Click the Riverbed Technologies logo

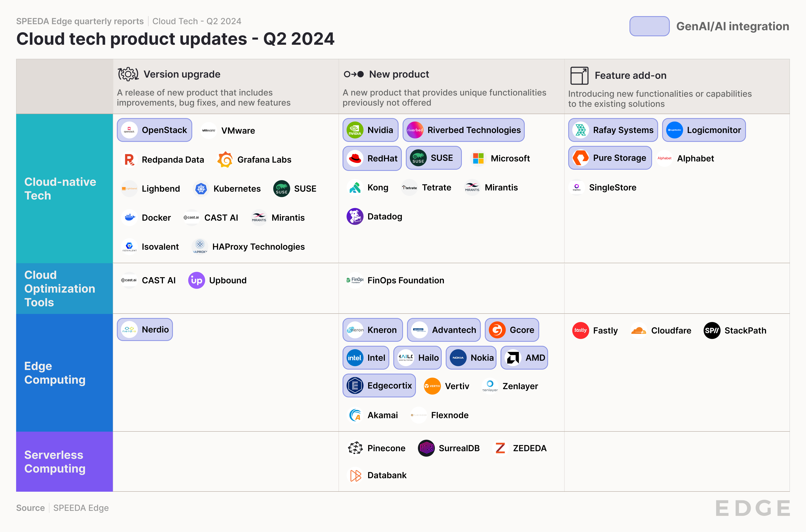point(415,130)
